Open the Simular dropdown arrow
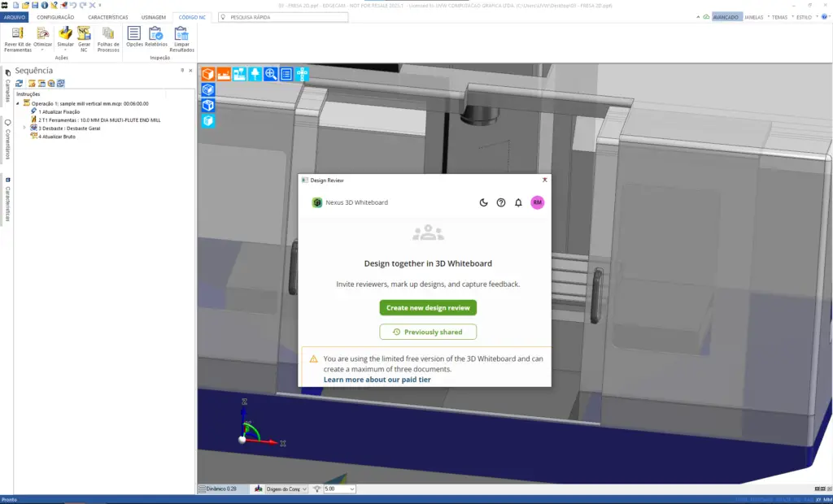Viewport: 833px width, 504px height. point(66,50)
